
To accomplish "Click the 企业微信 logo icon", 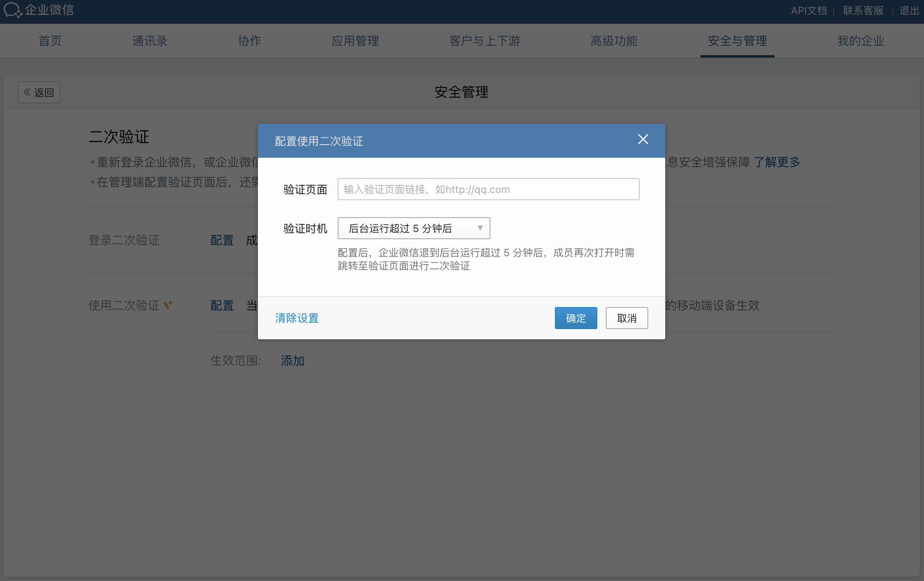I will coord(13,10).
